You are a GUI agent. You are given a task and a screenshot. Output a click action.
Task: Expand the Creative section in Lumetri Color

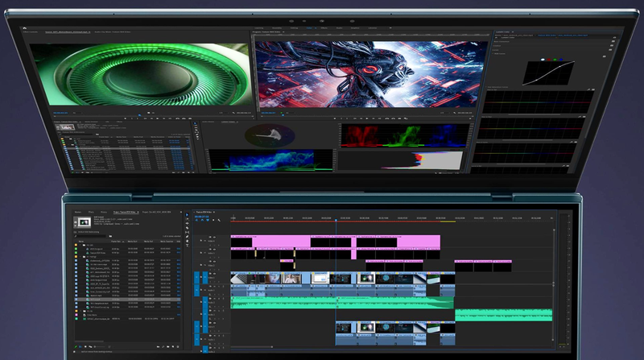(x=497, y=46)
